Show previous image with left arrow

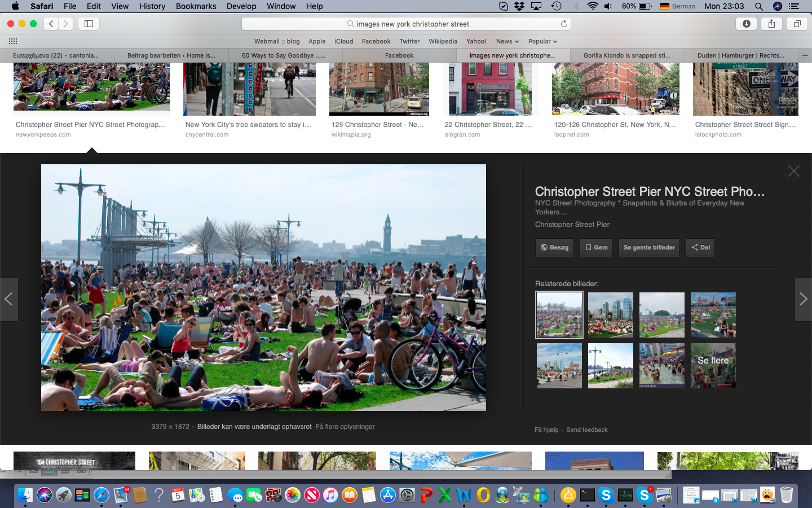pos(9,299)
